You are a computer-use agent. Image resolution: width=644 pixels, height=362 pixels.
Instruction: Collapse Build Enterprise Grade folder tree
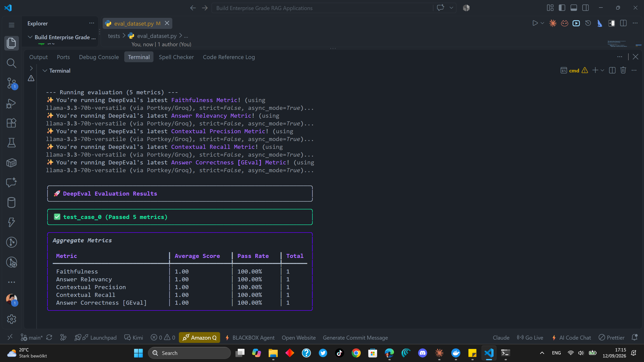coord(30,37)
